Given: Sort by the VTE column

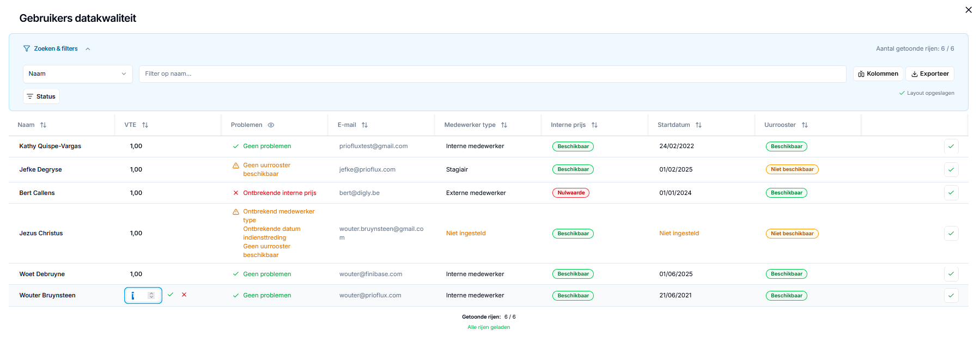Looking at the screenshot, I should (145, 125).
